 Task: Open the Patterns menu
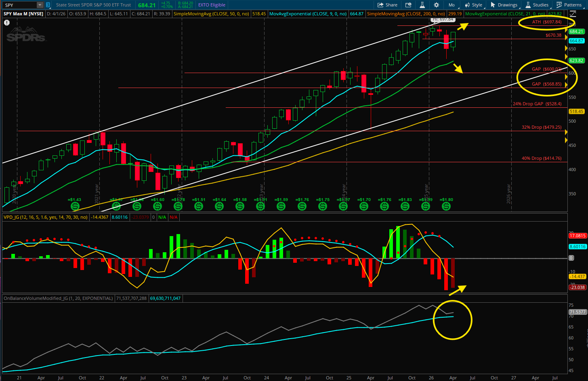coord(569,5)
